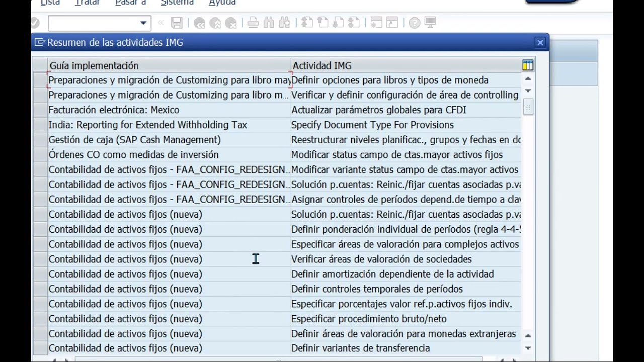Select row marker for Verificar áreas de valoración row

pos(40,259)
